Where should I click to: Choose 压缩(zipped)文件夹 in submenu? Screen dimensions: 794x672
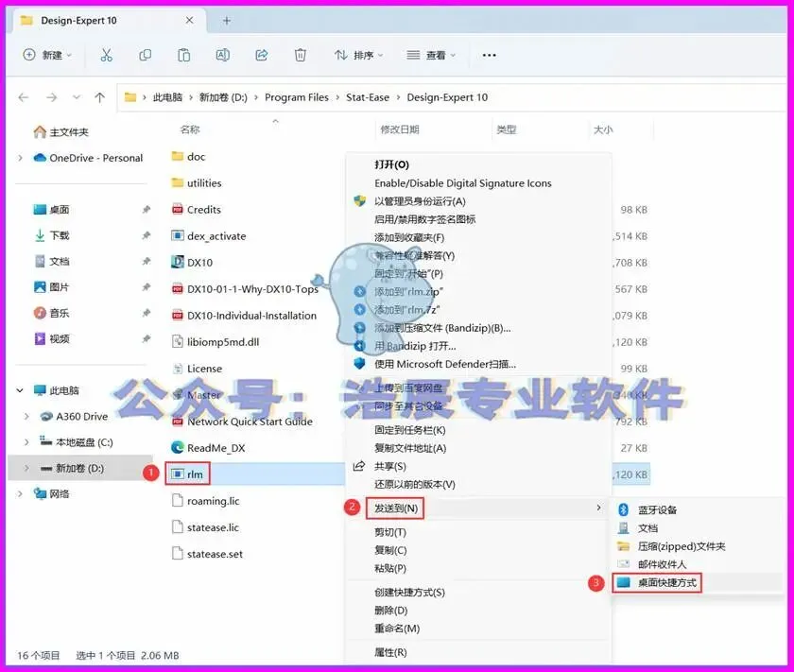tap(682, 546)
